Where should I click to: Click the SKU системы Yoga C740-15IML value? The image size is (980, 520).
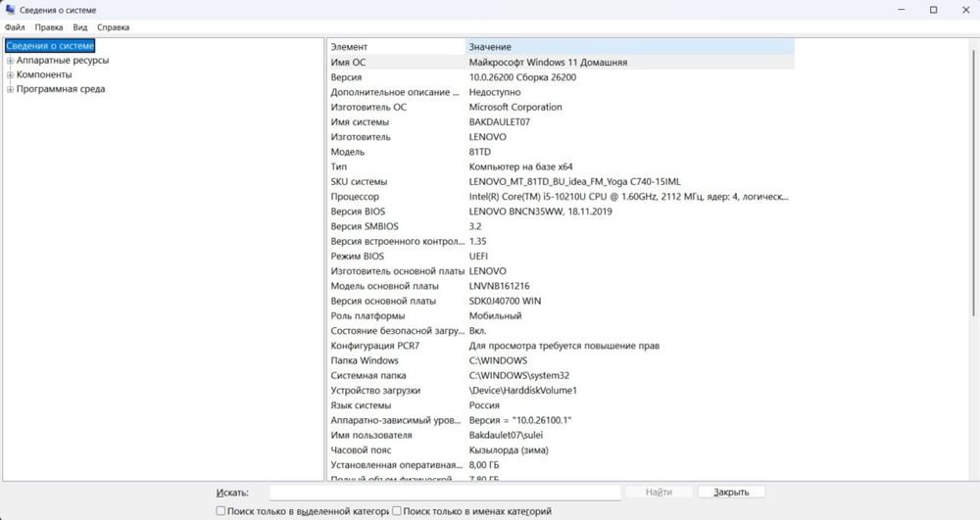click(575, 182)
